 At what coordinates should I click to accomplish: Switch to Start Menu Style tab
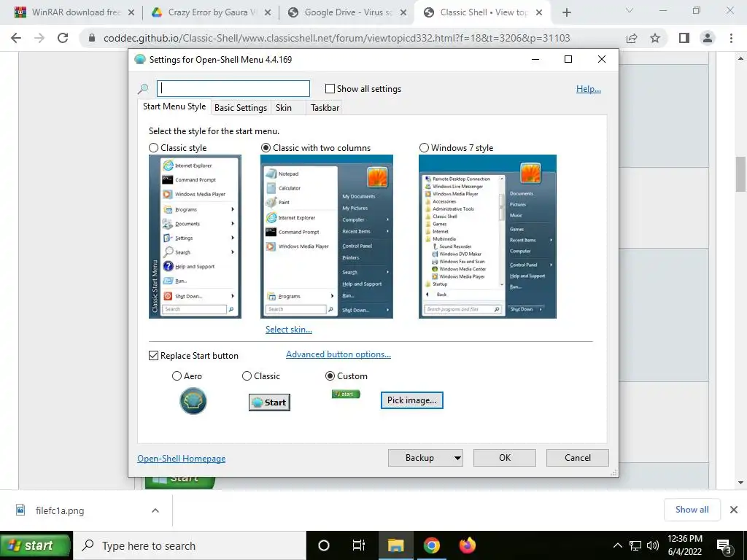174,106
